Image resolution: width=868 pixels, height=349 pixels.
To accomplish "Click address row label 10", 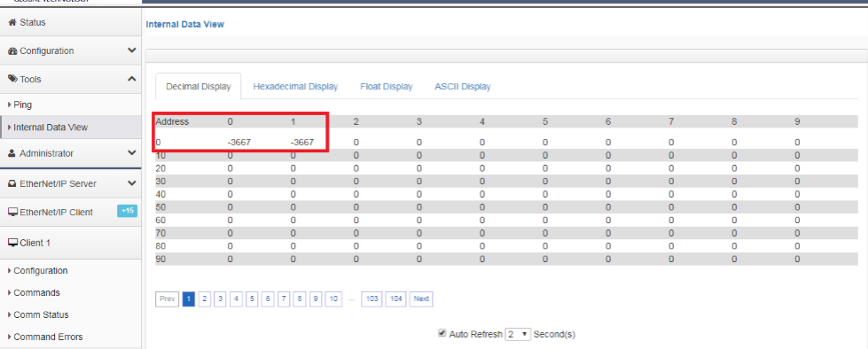I will coord(161,156).
